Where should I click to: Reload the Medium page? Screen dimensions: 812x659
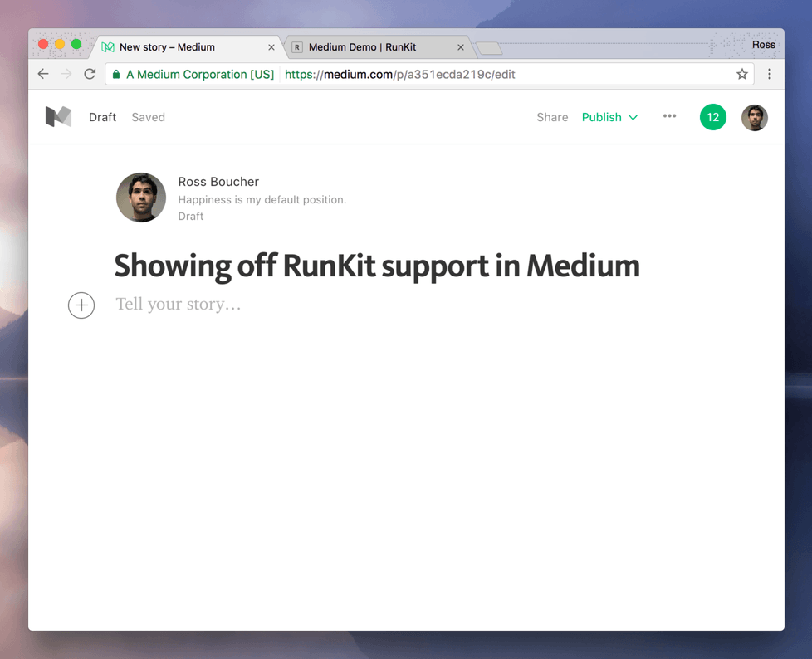click(x=90, y=74)
